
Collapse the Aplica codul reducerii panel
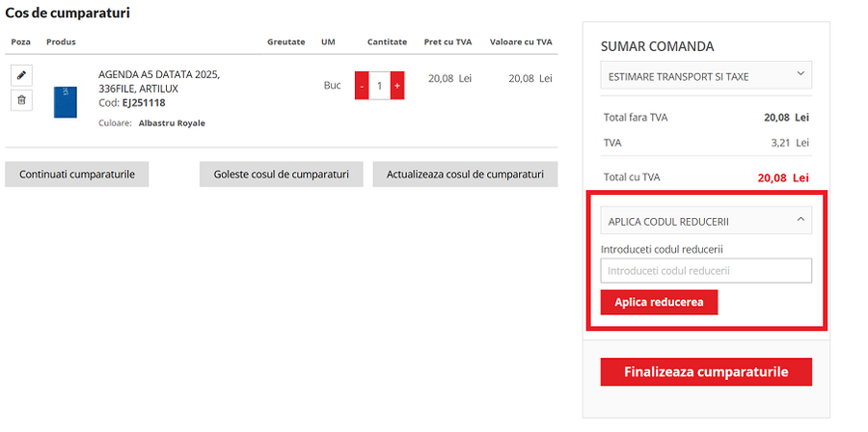pos(694,221)
